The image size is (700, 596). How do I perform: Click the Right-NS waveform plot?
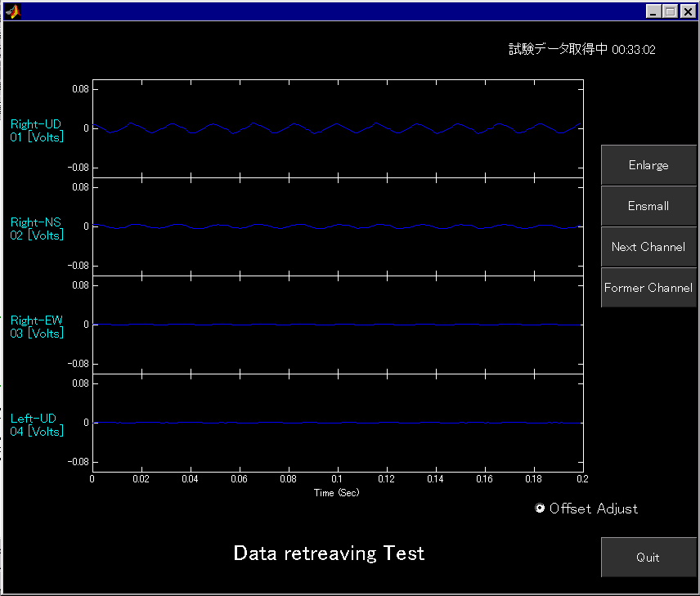click(338, 226)
